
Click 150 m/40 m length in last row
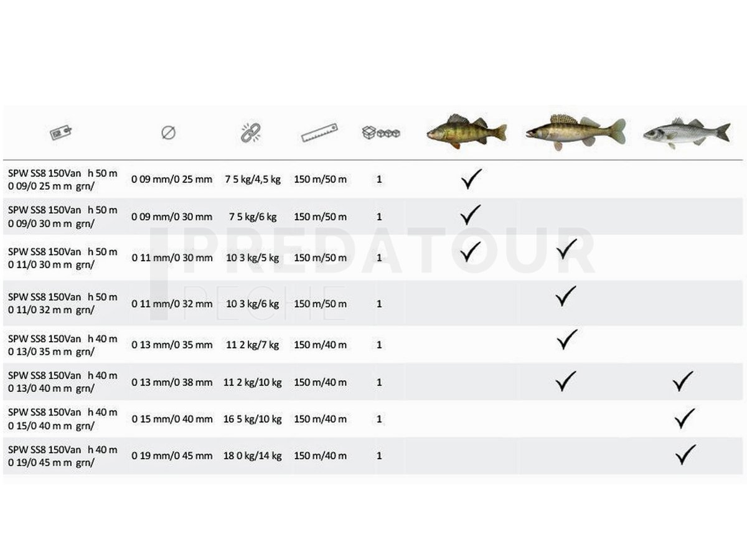(320, 455)
